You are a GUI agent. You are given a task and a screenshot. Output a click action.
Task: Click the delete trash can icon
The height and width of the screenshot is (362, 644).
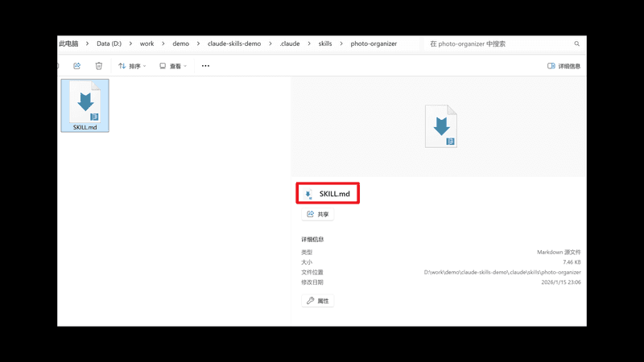click(99, 66)
